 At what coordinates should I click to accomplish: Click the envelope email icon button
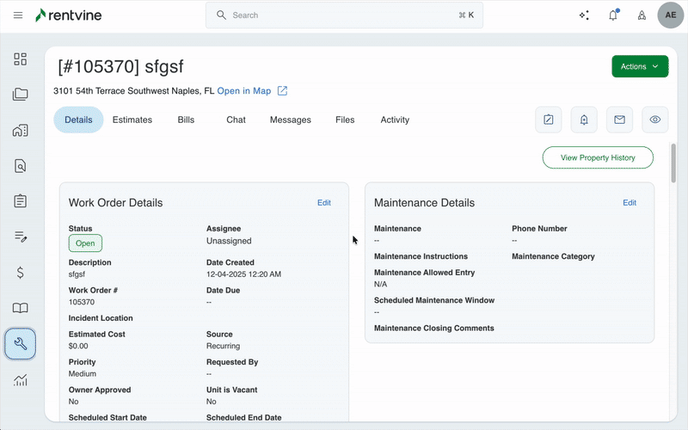(620, 120)
